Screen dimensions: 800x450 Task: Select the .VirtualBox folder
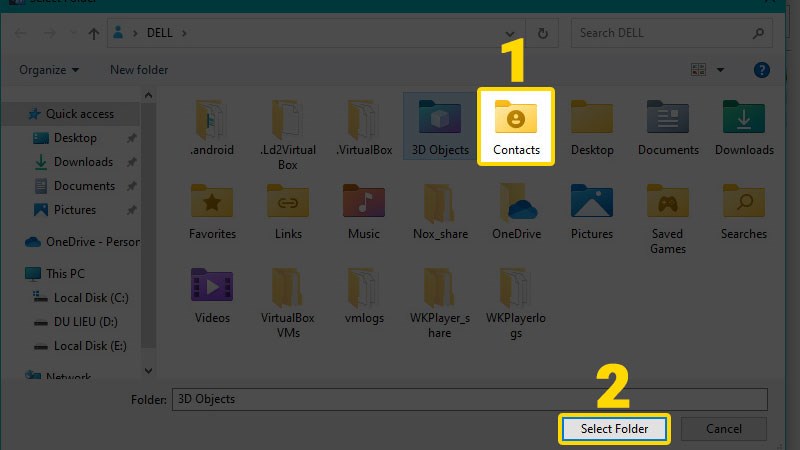(x=364, y=128)
